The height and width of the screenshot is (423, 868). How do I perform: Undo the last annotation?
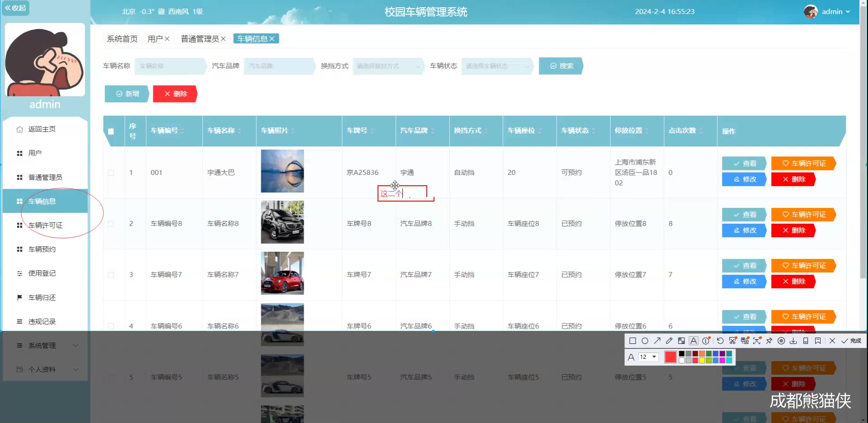[x=720, y=341]
